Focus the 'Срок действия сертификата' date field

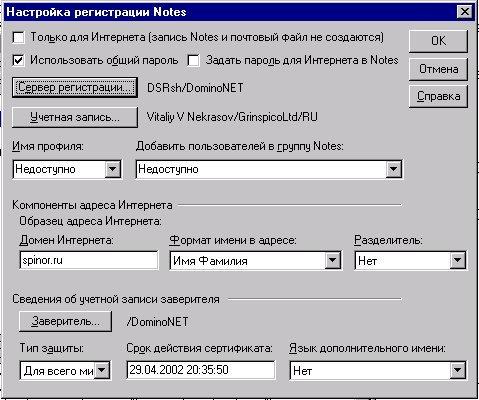pos(201,370)
